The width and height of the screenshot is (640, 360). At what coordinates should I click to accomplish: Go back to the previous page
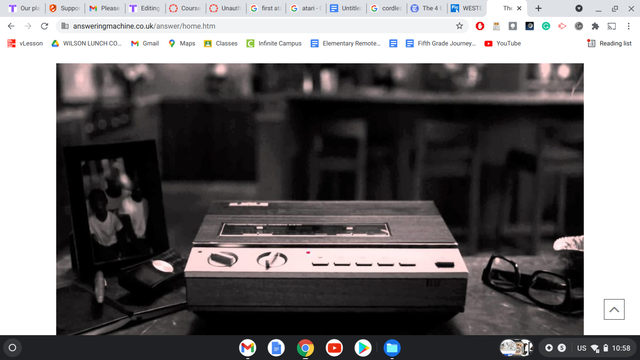click(11, 26)
